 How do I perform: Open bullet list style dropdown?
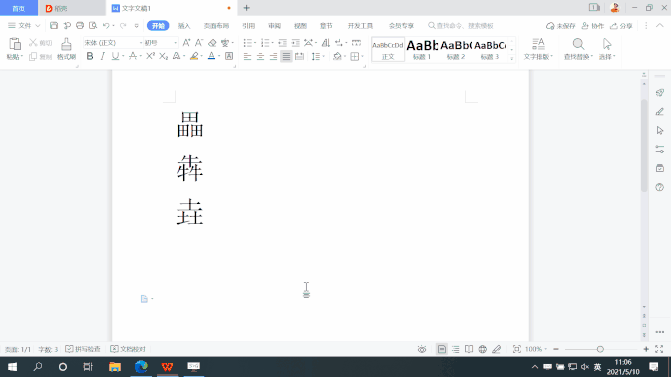(x=255, y=43)
